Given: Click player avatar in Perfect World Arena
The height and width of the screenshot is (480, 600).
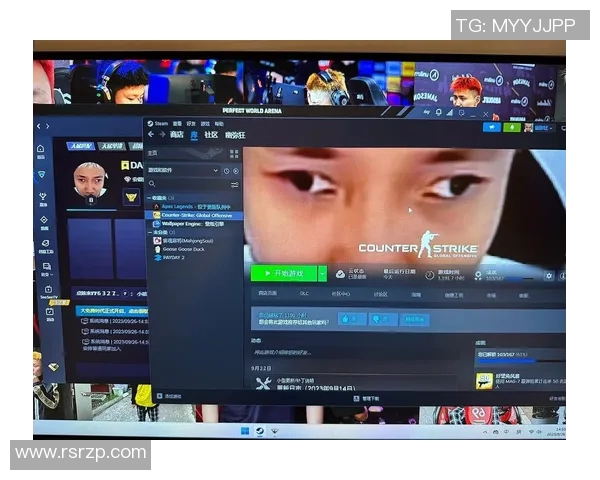Looking at the screenshot, I should [90, 182].
